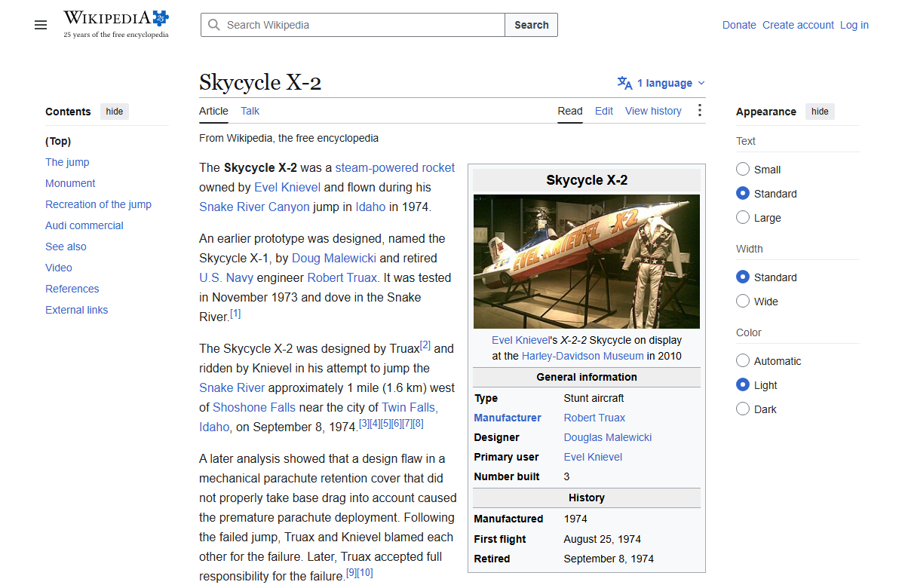Open the Doug Malewicki link
The width and height of the screenshot is (905, 588).
tap(334, 258)
